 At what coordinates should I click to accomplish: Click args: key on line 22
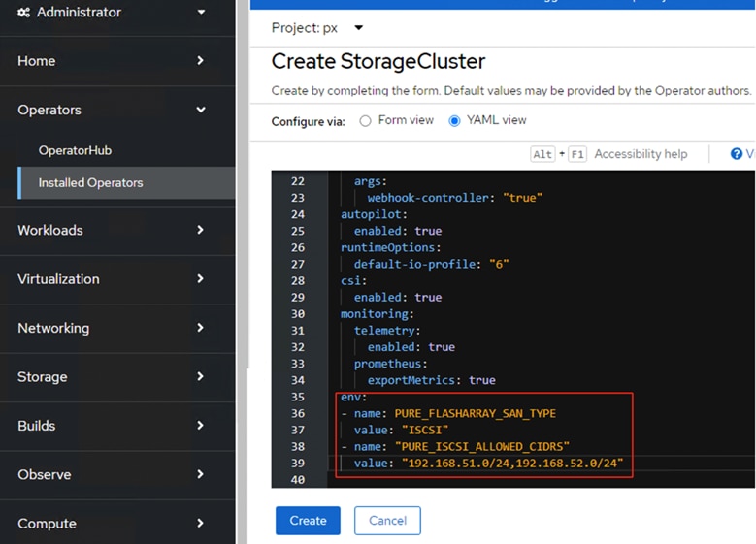tap(371, 181)
